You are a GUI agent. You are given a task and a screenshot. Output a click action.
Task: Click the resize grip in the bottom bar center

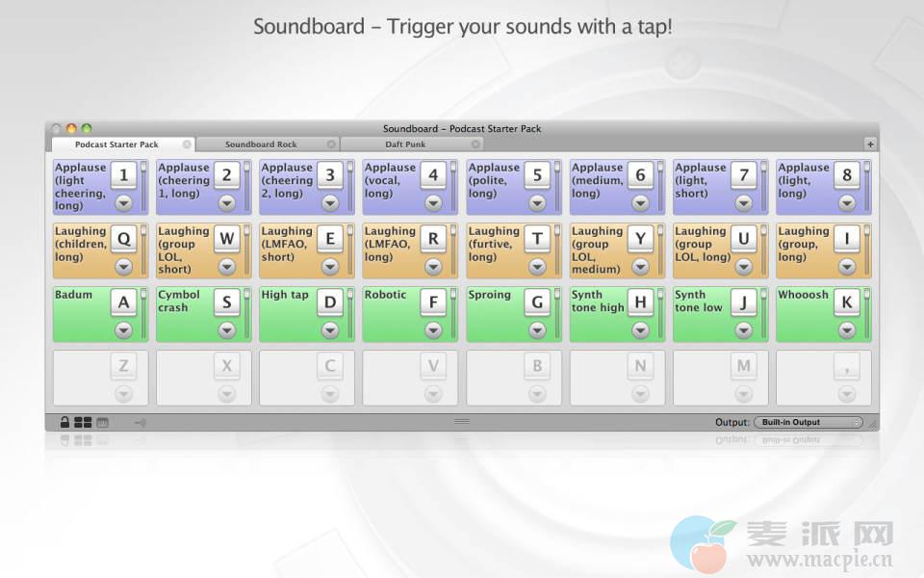(x=462, y=421)
